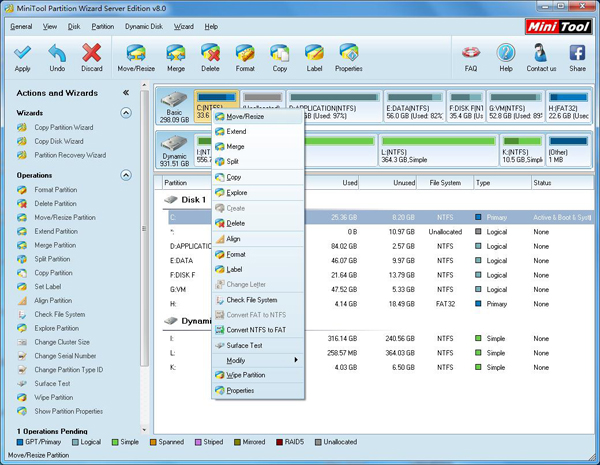This screenshot has width=600, height=465.
Task: Choose Format Partition in Operations list
Action: 55,190
